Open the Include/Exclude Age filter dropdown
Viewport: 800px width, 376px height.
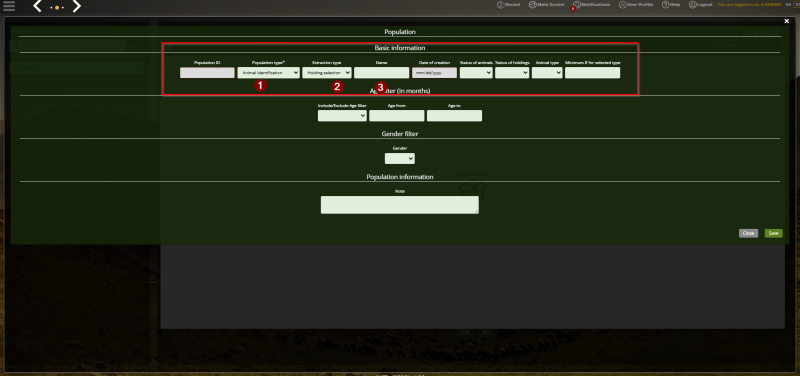(x=342, y=116)
